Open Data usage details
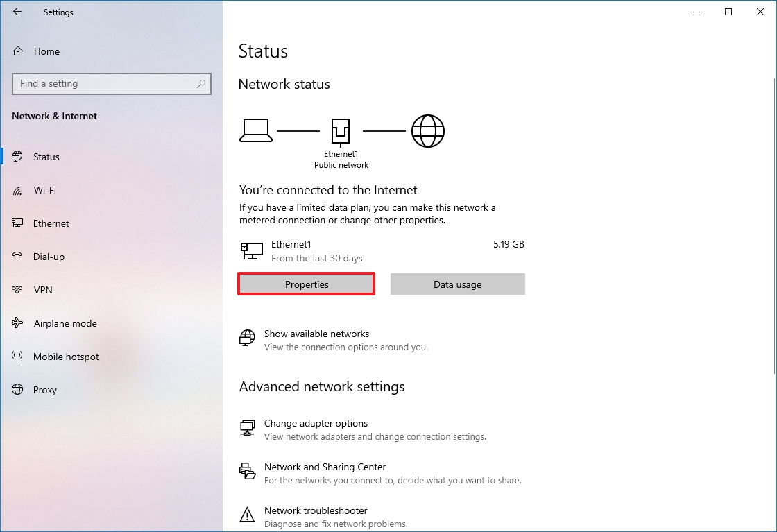This screenshot has width=777, height=532. (x=457, y=284)
